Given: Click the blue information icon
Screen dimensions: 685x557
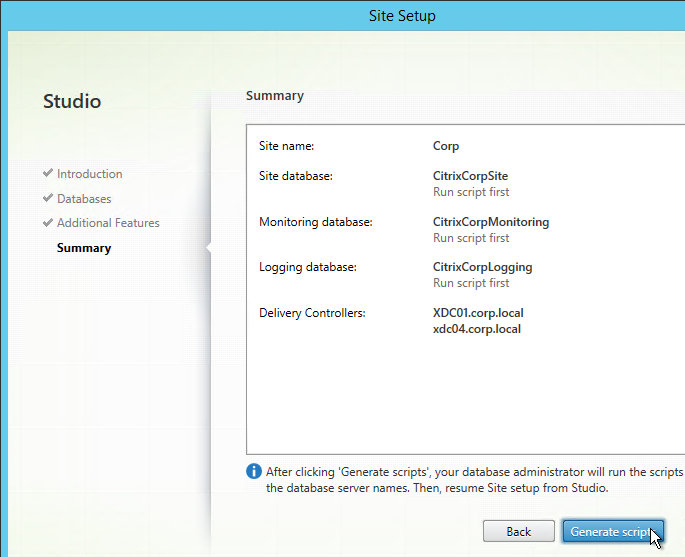Looking at the screenshot, I should pos(254,471).
